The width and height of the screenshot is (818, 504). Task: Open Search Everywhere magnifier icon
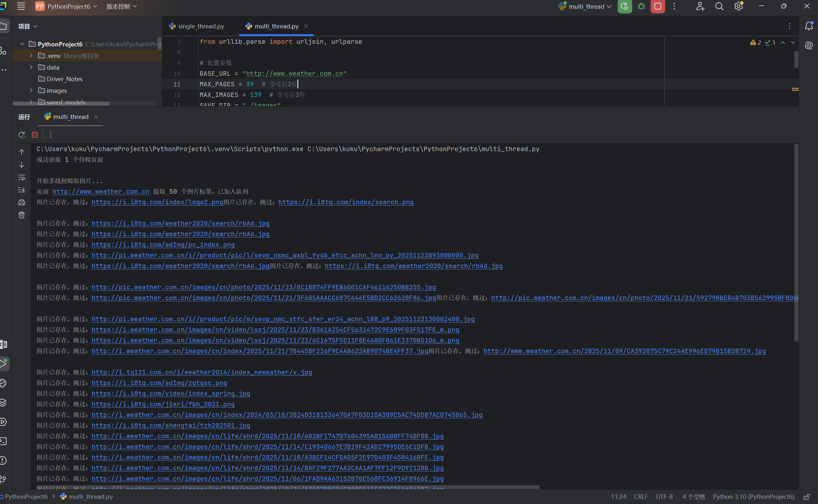point(719,6)
